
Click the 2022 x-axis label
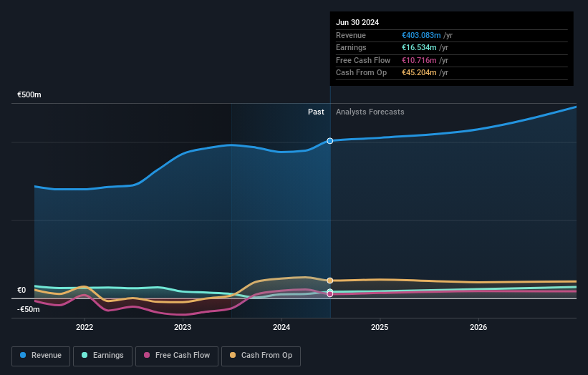click(x=85, y=327)
